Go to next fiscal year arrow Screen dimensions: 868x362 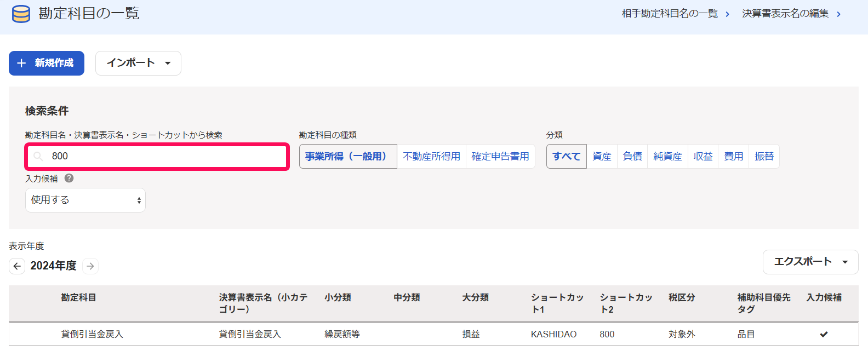pos(90,266)
